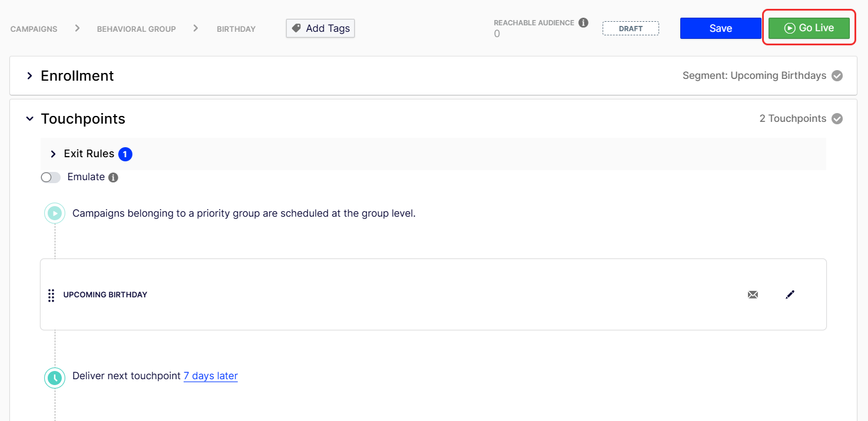Viewport: 868px width, 421px height.
Task: Click the Add Tags button
Action: (x=320, y=28)
